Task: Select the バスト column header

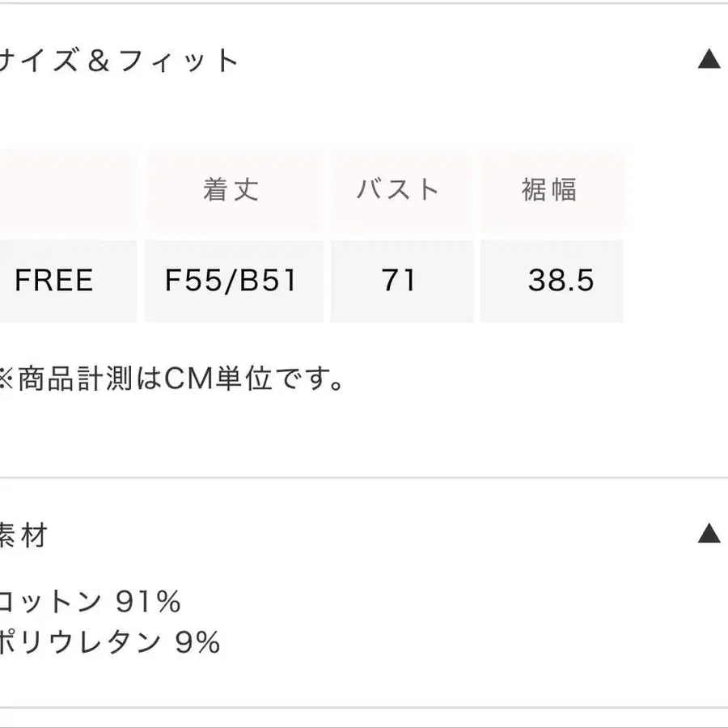Action: coord(397,189)
